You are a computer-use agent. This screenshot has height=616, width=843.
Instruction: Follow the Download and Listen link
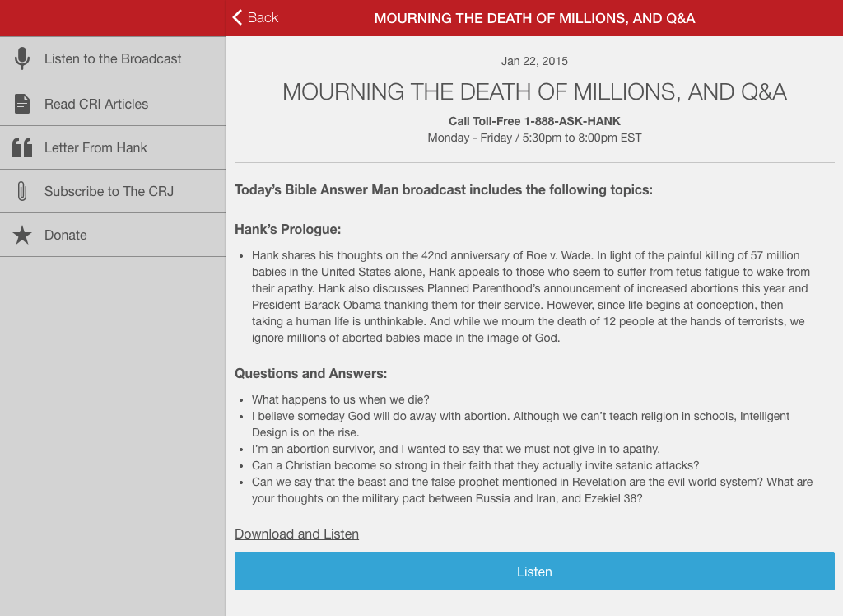tap(296, 534)
